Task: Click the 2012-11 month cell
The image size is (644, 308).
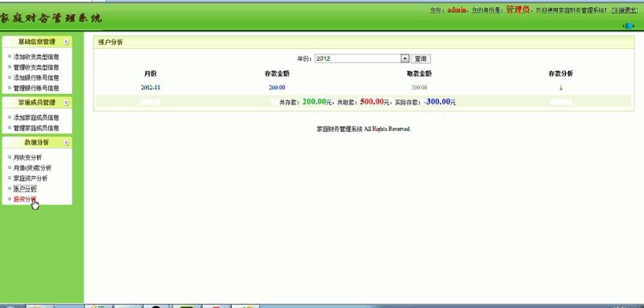Action: [x=150, y=87]
